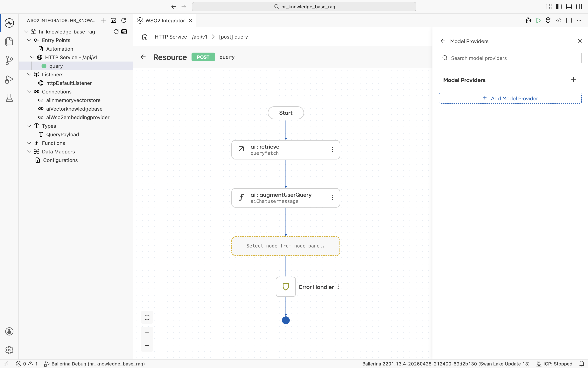Collapse the Types section
This screenshot has height=368, width=588.
[x=29, y=126]
